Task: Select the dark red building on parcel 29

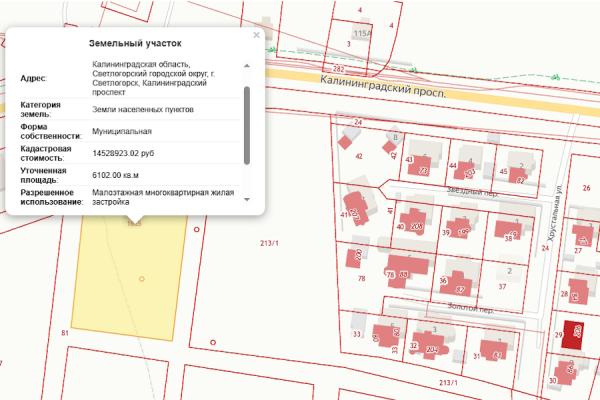Action: click(x=571, y=332)
